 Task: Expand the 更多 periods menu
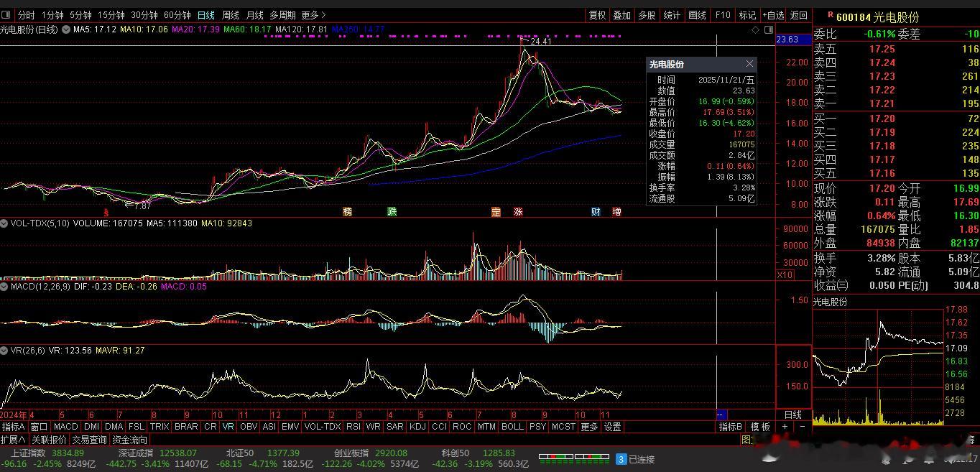coord(313,15)
